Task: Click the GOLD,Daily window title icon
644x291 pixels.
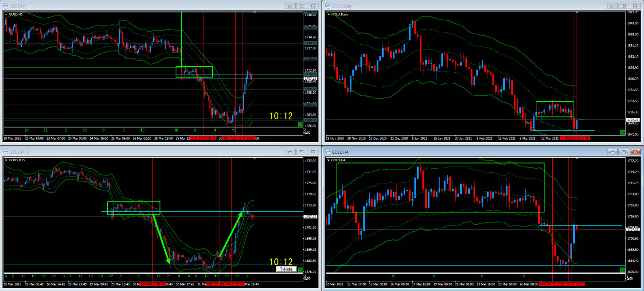Action: click(328, 5)
